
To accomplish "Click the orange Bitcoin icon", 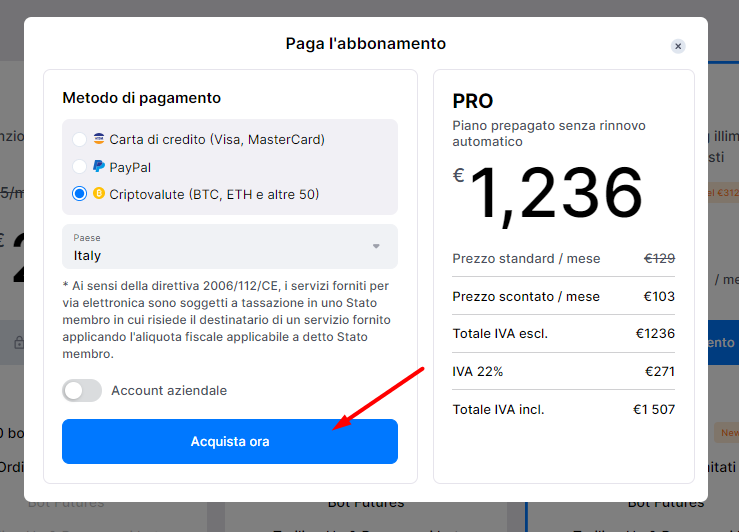I will [x=99, y=194].
